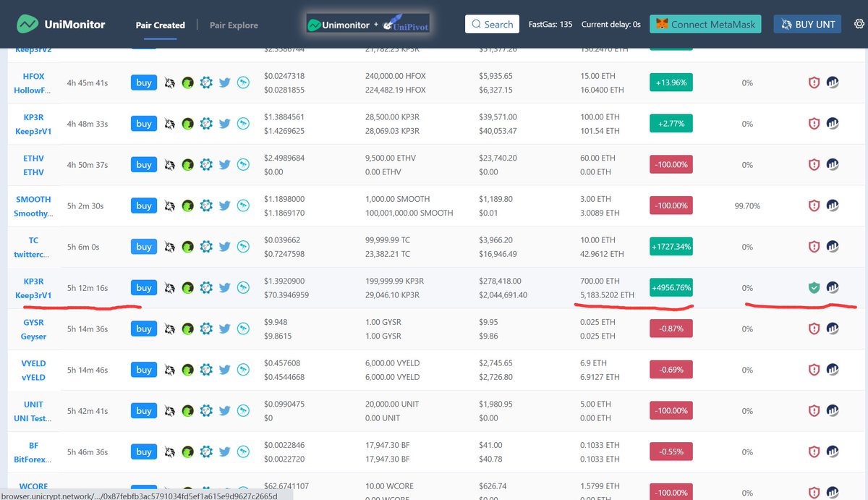Open the settings gear in header

coord(859,24)
